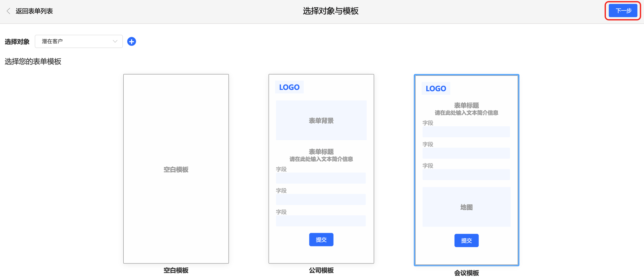Click the 表单背景 area in 公司模板
Viewport: 644px width, 279px height.
(321, 121)
